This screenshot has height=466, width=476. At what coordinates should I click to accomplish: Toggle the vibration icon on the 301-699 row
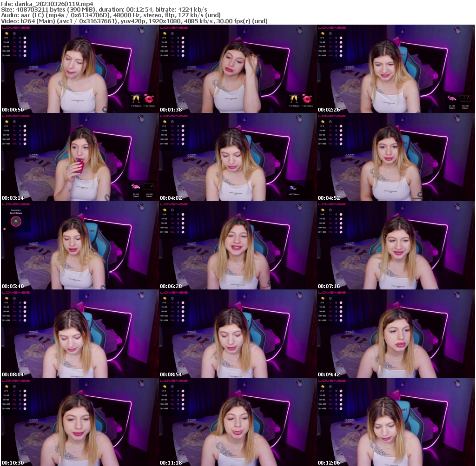click(x=20, y=55)
